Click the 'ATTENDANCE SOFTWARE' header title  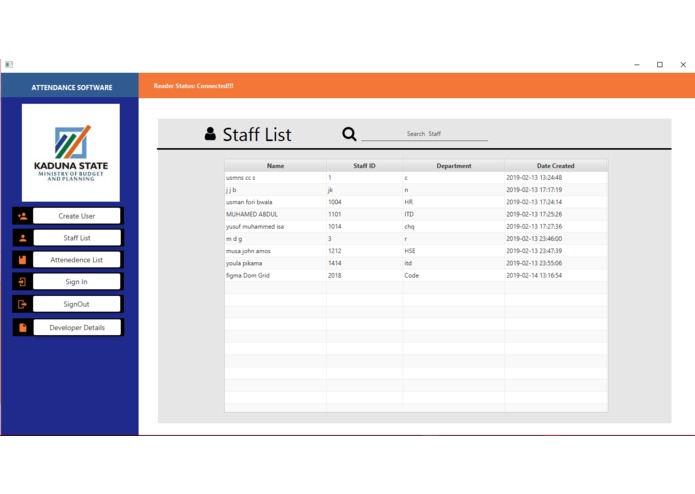pos(72,88)
